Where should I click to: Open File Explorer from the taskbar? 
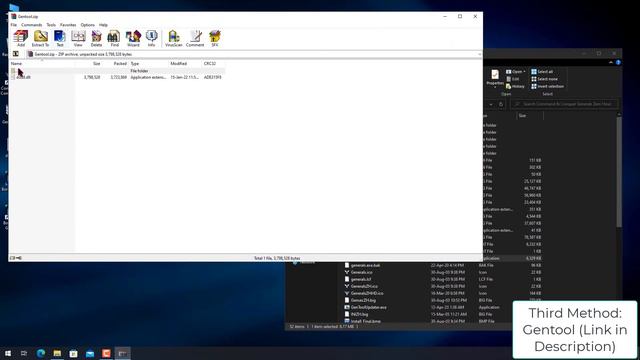[x=57, y=353]
